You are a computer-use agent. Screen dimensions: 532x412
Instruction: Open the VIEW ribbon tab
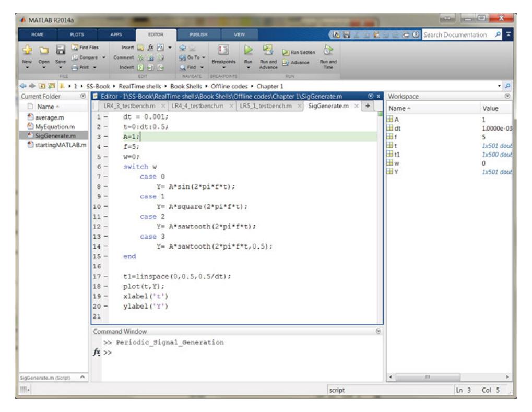(x=239, y=34)
